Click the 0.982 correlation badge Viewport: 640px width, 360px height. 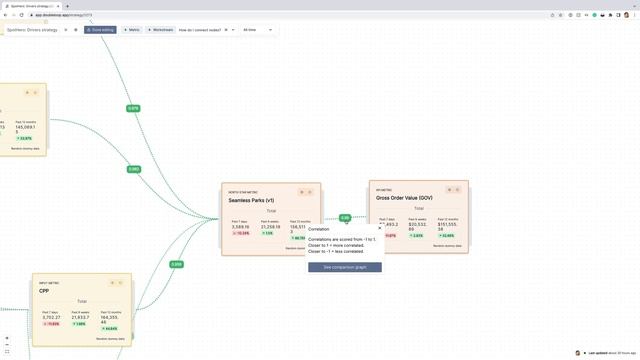tap(134, 169)
